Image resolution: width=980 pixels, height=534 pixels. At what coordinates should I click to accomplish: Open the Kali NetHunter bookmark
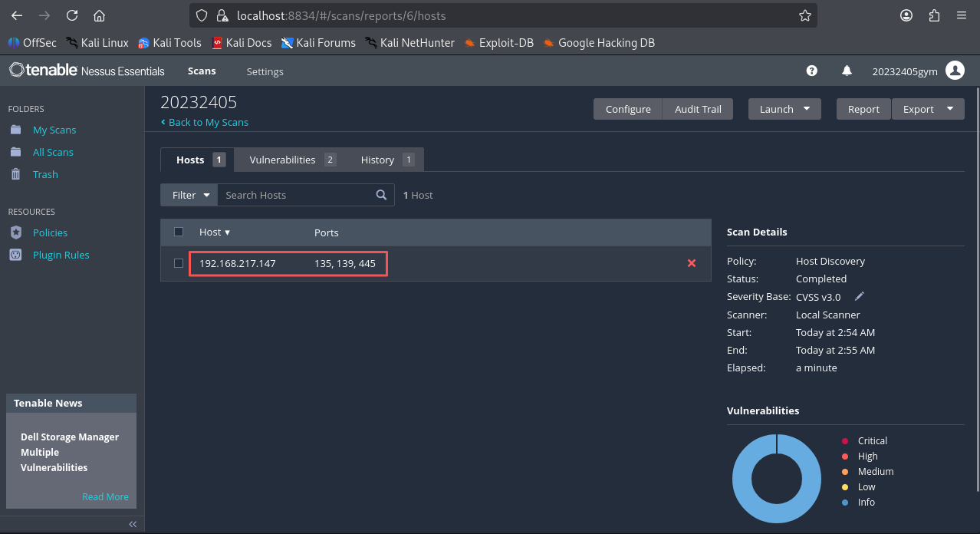[x=409, y=43]
